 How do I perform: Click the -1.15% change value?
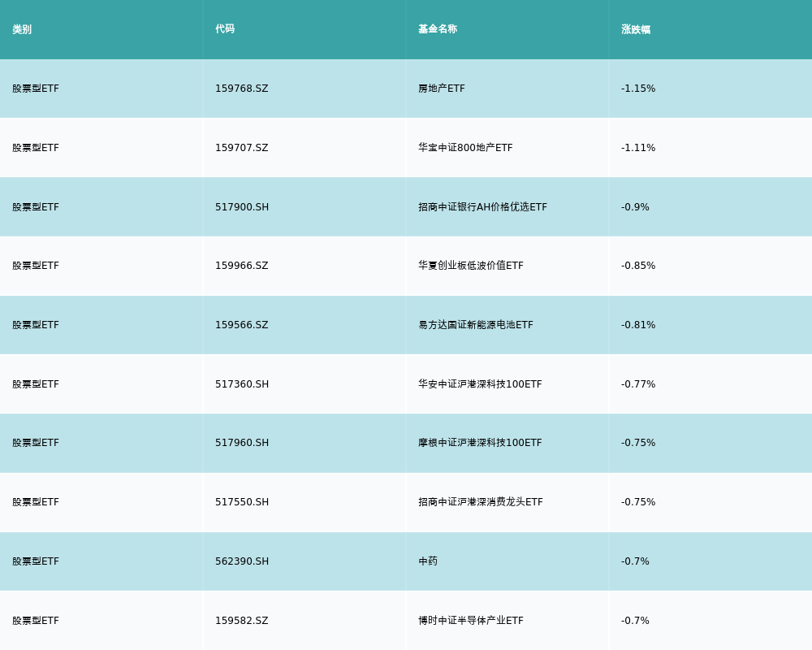pyautogui.click(x=638, y=89)
